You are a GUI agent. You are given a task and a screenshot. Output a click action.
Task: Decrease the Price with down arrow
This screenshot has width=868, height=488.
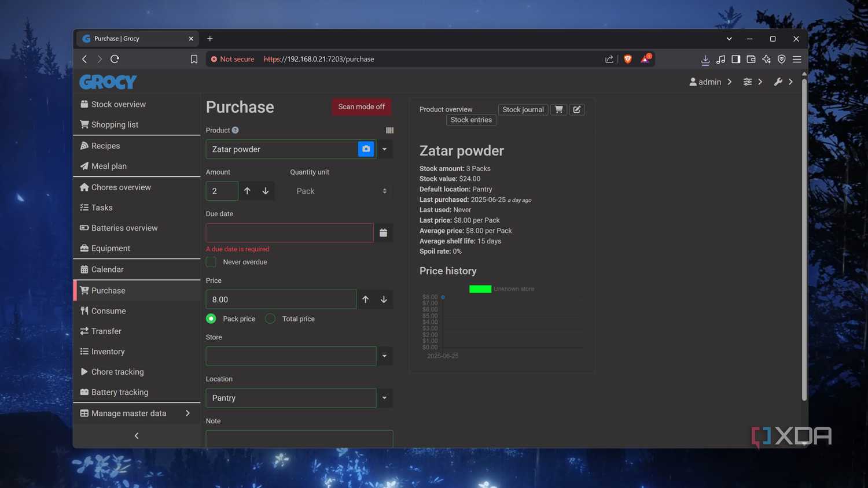coord(384,300)
